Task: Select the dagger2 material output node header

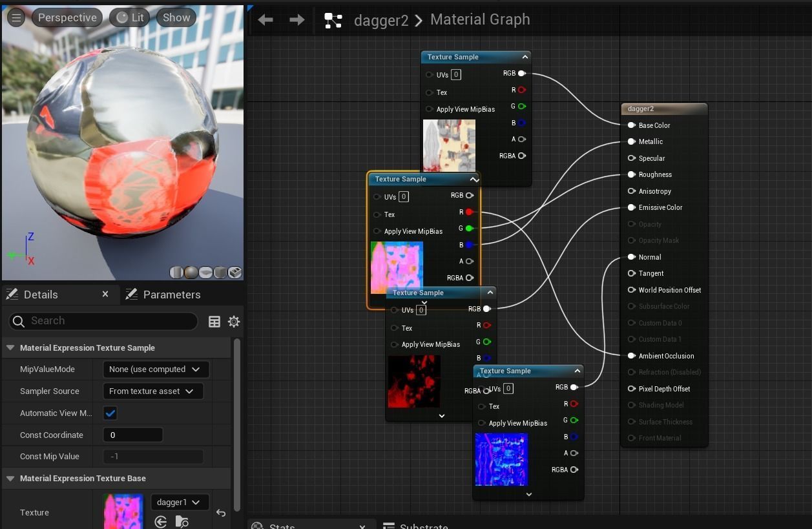Action: click(x=664, y=109)
